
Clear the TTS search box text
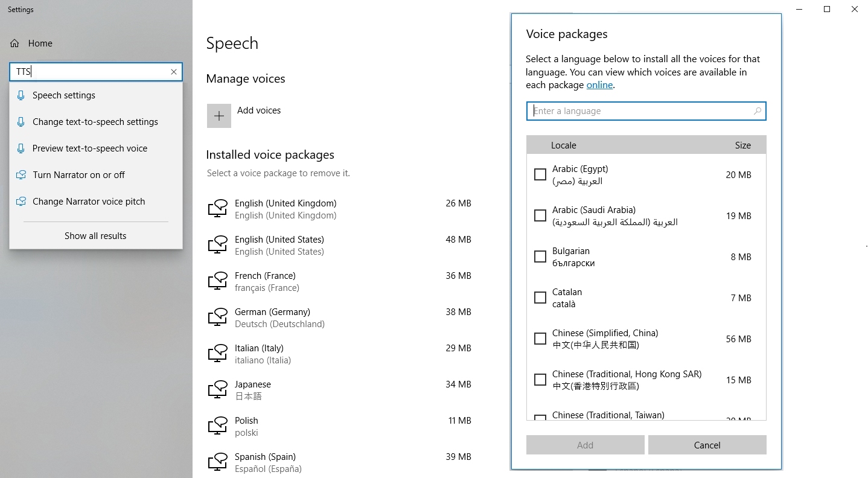click(x=174, y=72)
